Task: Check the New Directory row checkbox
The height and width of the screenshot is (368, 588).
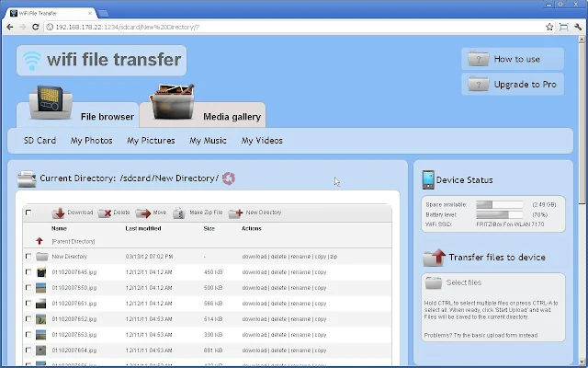Action: [x=28, y=256]
